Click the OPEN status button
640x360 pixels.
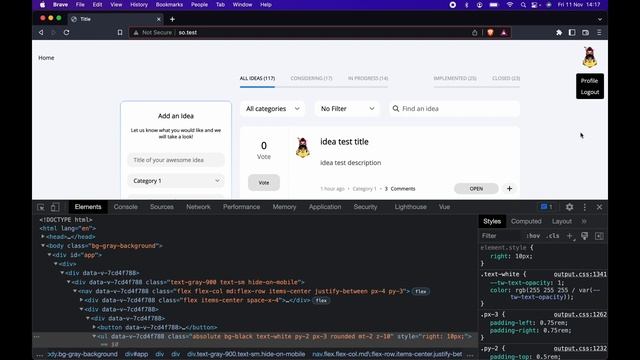pos(476,189)
